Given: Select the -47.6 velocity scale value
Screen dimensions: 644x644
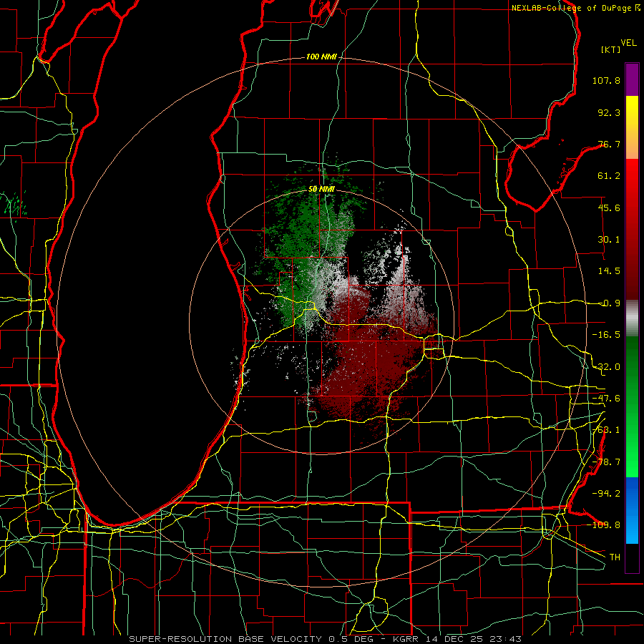Looking at the screenshot, I should point(606,399).
